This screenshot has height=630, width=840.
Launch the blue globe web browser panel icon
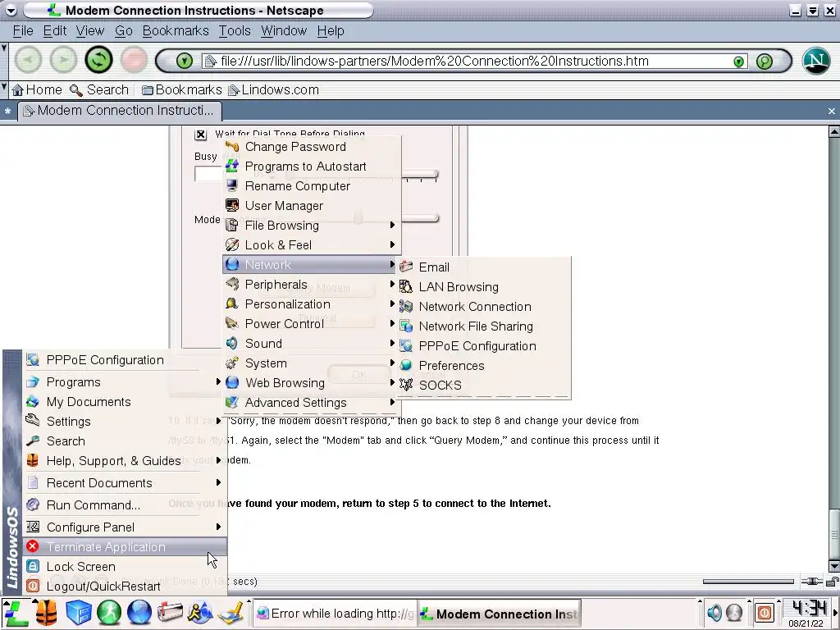139,613
